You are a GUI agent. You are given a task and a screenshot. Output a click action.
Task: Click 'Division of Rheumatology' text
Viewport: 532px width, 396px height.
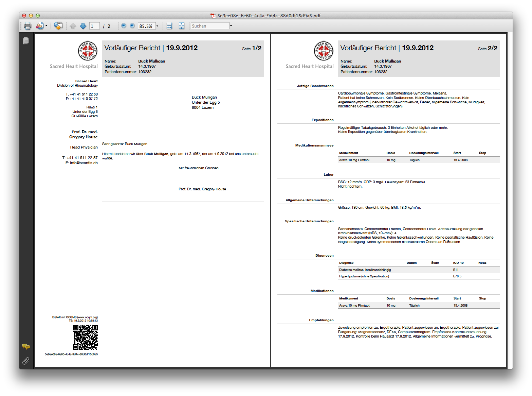pos(77,86)
